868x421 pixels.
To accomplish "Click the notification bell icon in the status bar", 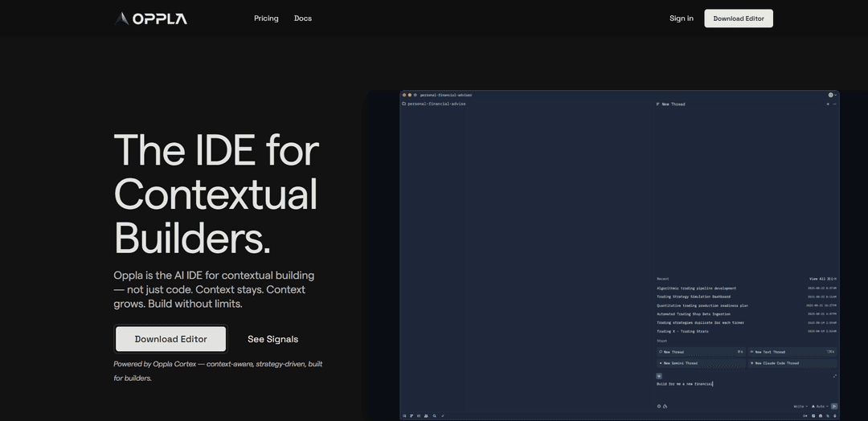I will point(835,416).
